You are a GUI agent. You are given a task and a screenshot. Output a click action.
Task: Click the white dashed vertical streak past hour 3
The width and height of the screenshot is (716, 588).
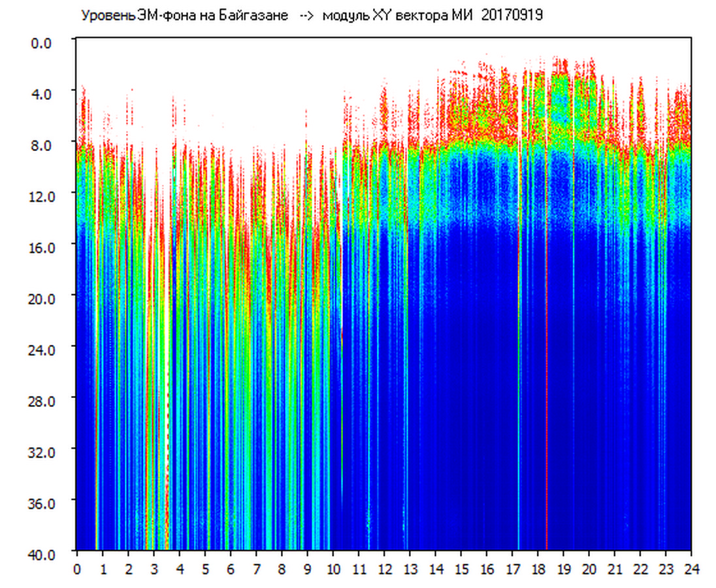(x=168, y=425)
